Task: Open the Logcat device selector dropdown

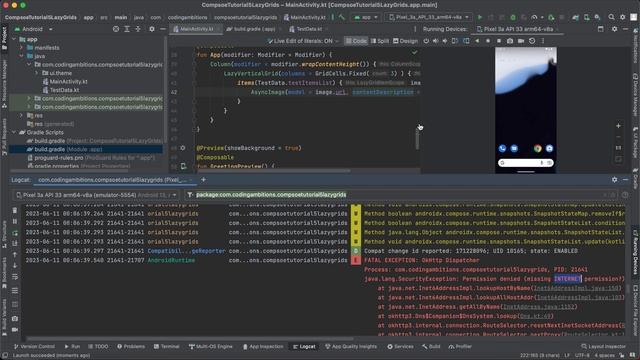Action: tap(96, 195)
